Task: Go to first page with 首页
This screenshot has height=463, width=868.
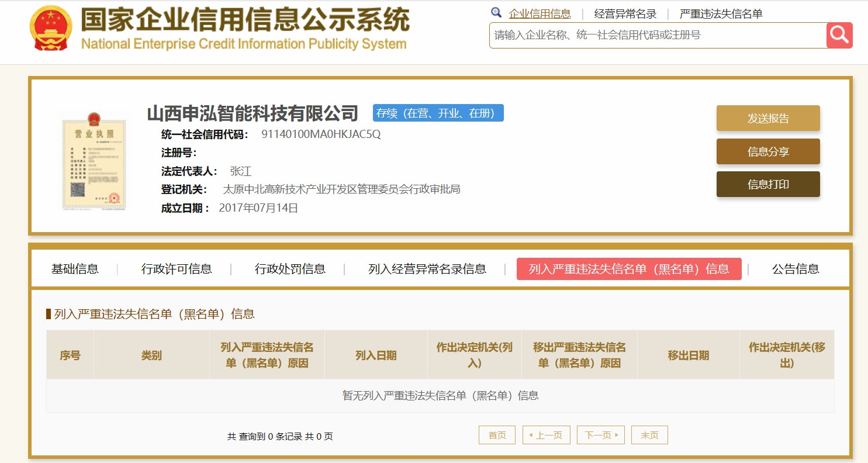Action: pyautogui.click(x=497, y=435)
